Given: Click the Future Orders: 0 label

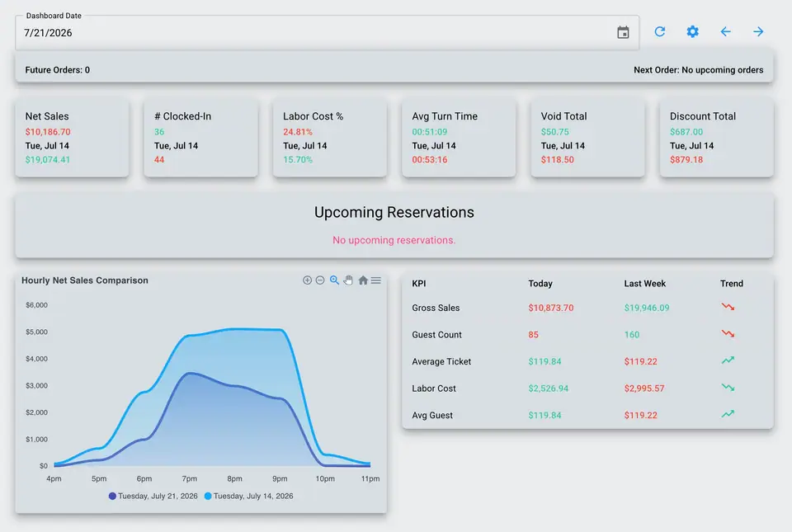Looking at the screenshot, I should (x=58, y=70).
